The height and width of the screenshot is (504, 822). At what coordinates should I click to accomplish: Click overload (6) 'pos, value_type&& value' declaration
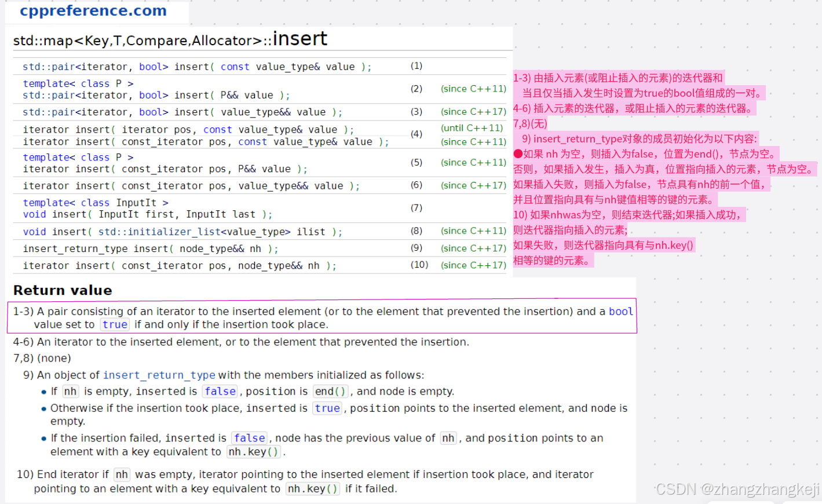tap(191, 186)
